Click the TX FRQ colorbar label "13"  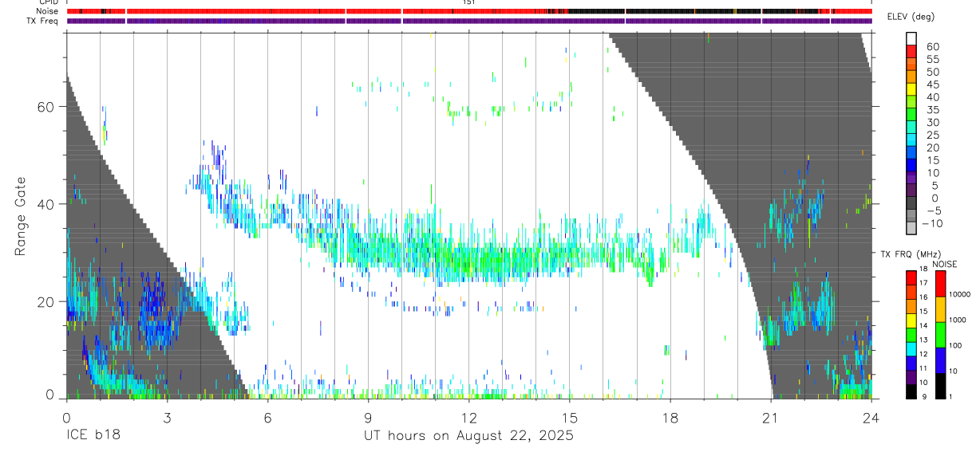(923, 340)
